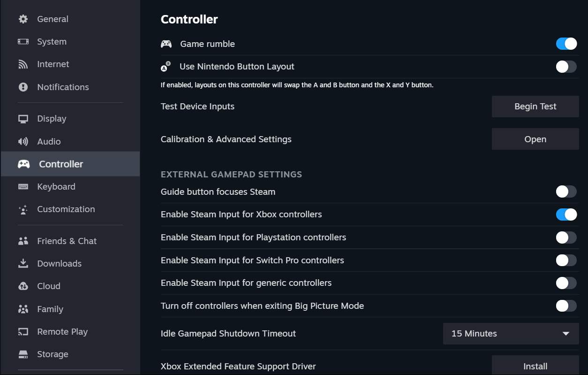Viewport: 588px width, 375px height.
Task: Disable the Game rumble toggle
Action: click(566, 44)
